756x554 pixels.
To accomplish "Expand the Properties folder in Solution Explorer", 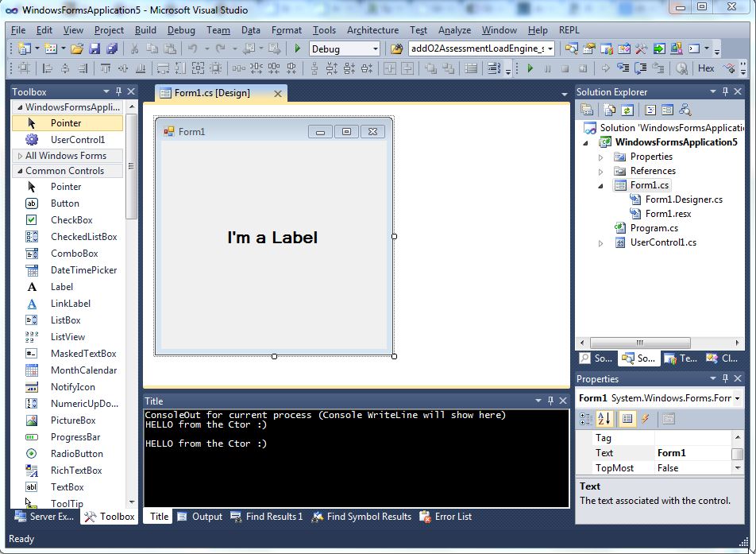I will pos(600,157).
